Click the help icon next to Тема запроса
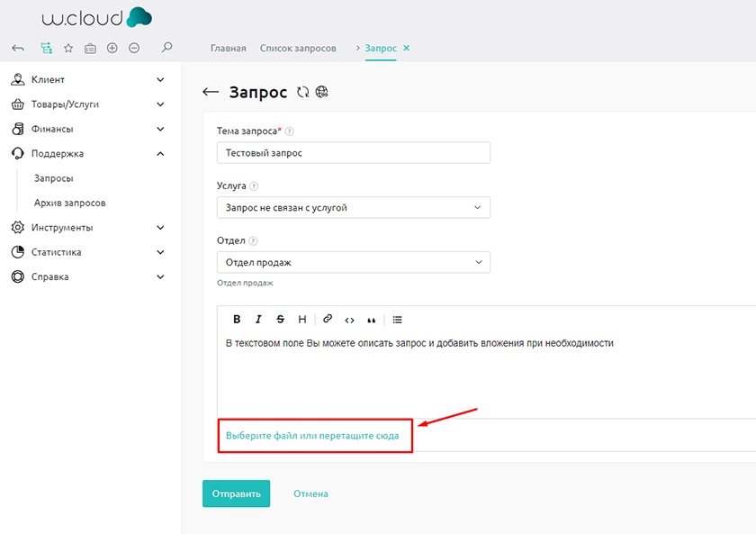The height and width of the screenshot is (534, 756). pyautogui.click(x=290, y=131)
